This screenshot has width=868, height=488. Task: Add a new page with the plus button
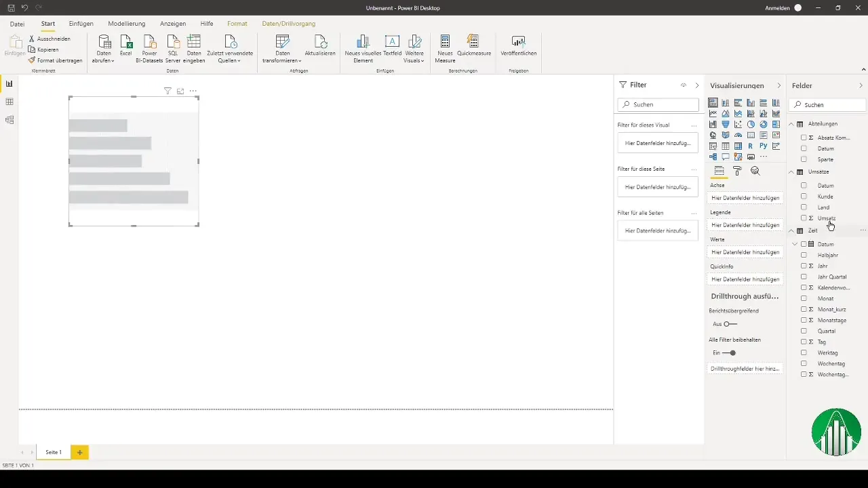pos(79,452)
